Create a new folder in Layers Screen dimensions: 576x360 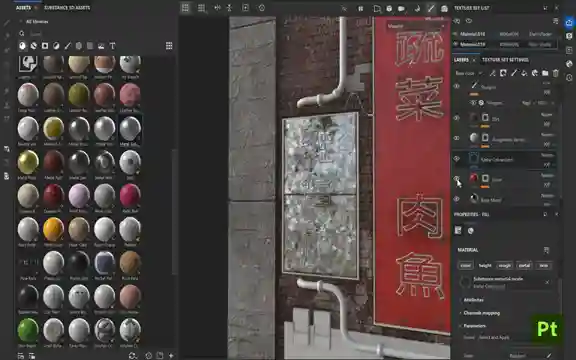pyautogui.click(x=545, y=73)
